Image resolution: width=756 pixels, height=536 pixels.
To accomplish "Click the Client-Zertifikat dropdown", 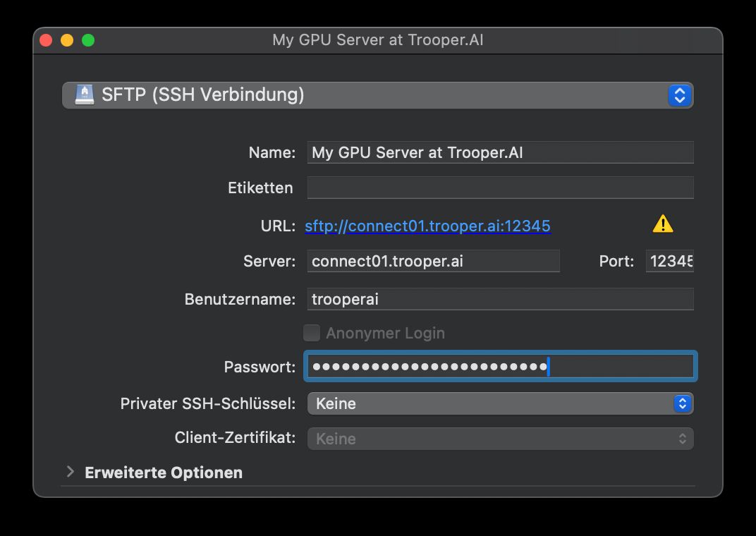I will pos(501,439).
